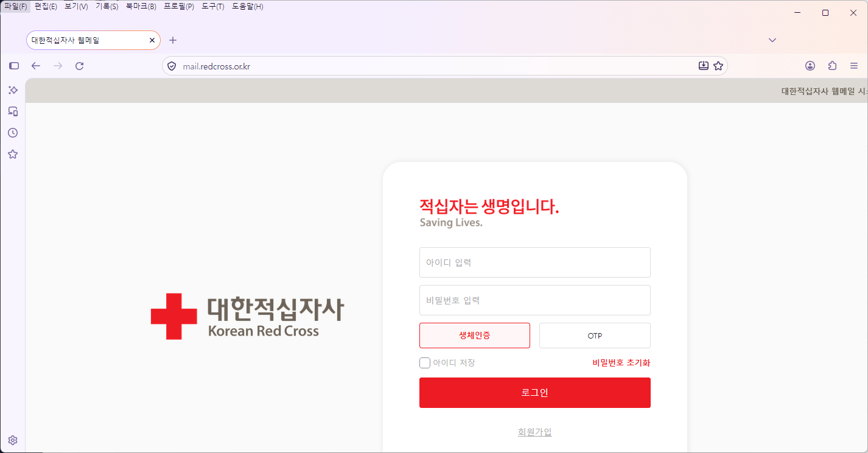Focus the 아이디 입력 field
This screenshot has width=868, height=453.
click(x=535, y=262)
